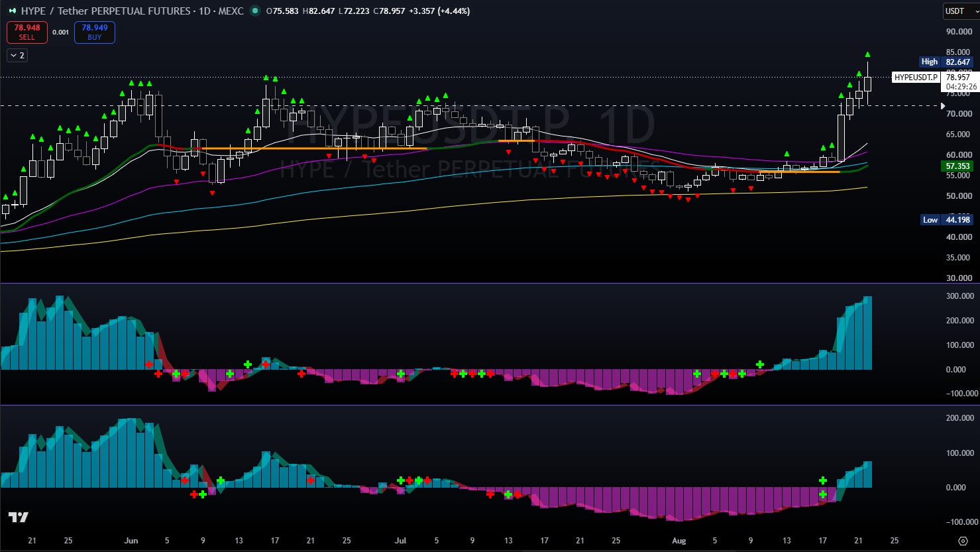
Task: Open chart settings hexagon icon
Action: [x=963, y=541]
